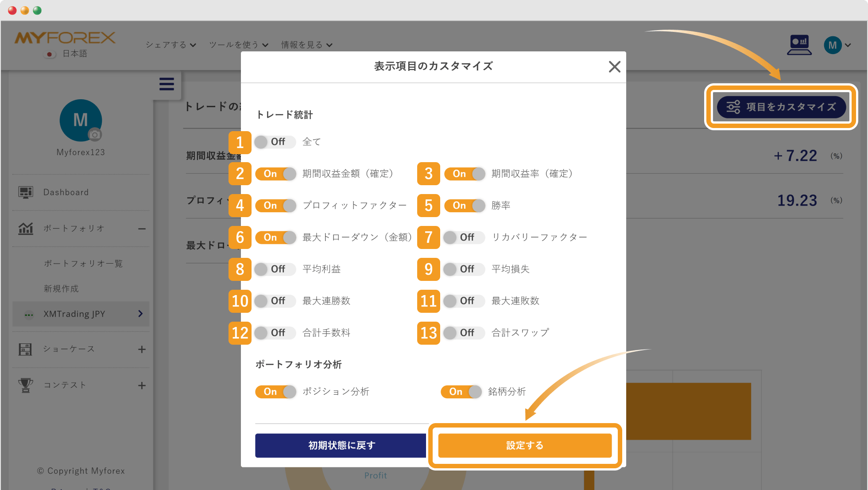Enable the リカバリーファクター switch

click(x=464, y=237)
